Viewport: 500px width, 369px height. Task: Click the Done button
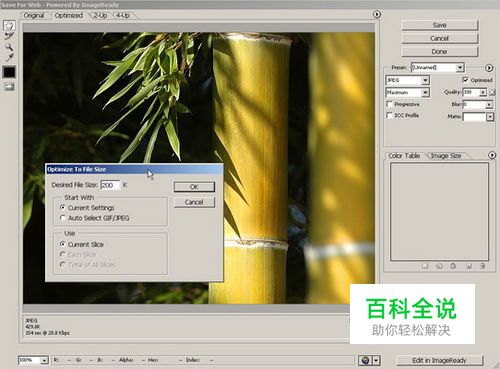(439, 52)
